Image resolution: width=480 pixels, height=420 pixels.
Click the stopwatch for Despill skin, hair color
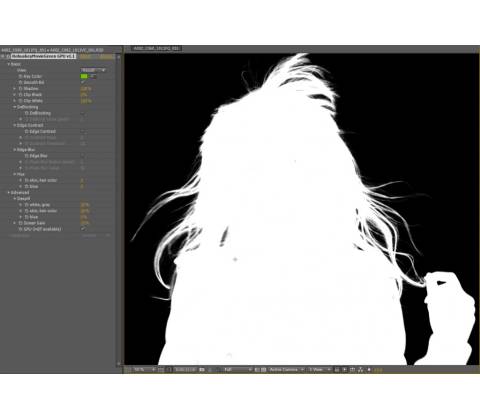pyautogui.click(x=26, y=211)
